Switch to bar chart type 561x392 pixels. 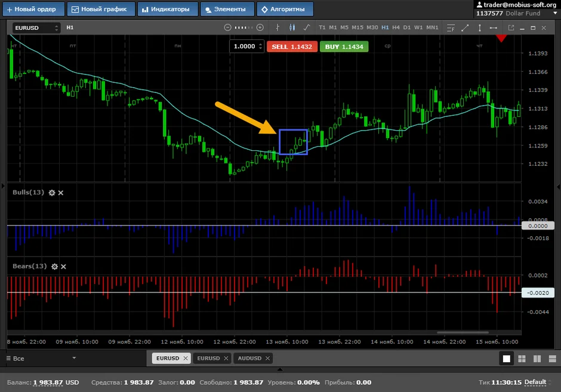tap(278, 27)
